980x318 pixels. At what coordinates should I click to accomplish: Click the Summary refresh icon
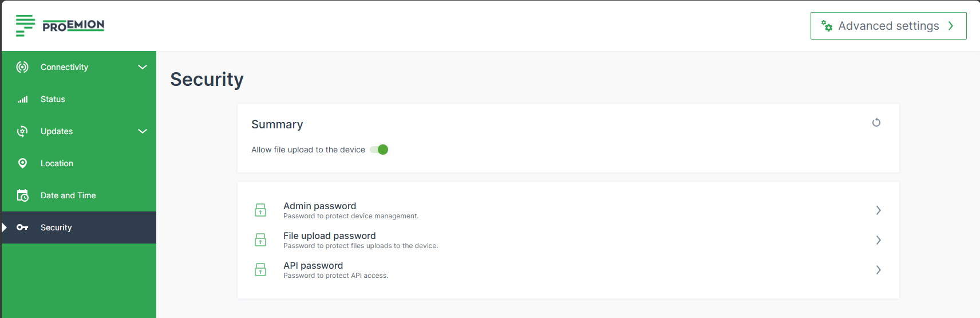[876, 123]
